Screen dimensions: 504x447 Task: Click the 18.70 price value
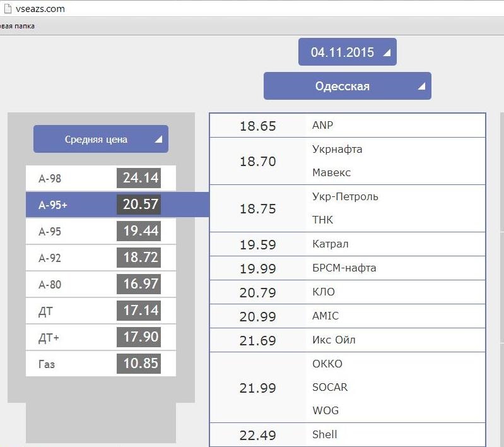(x=258, y=162)
